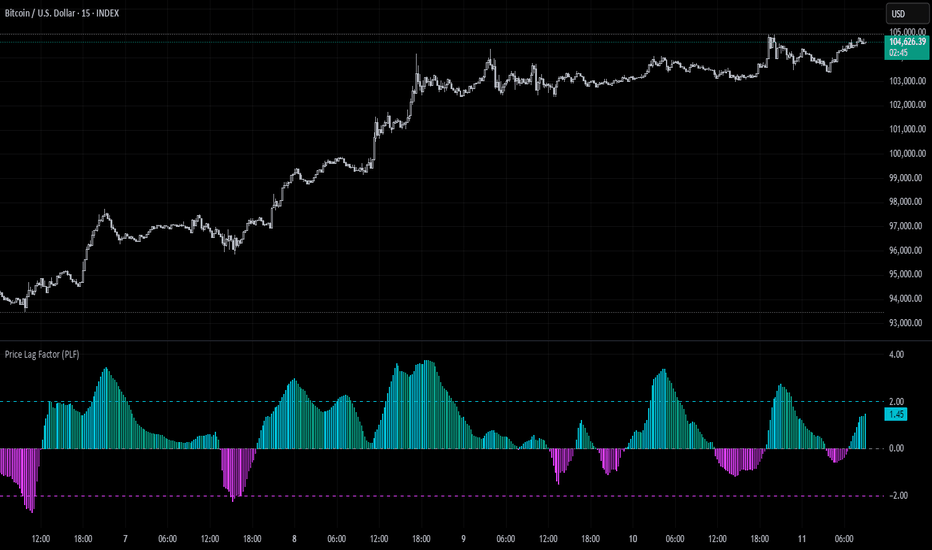Open the USD currency selector
Screen dimensions: 932x550
(x=907, y=14)
